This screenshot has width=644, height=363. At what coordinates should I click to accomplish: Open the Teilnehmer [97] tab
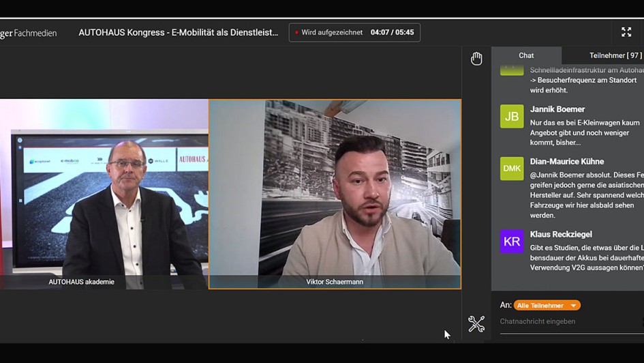point(615,55)
